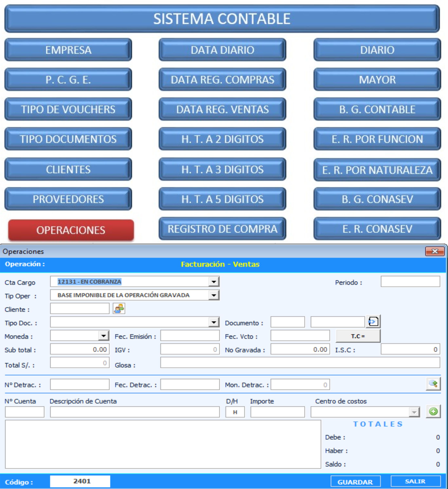Click the document lookup icon beside Documento
448x489 pixels.
373,322
